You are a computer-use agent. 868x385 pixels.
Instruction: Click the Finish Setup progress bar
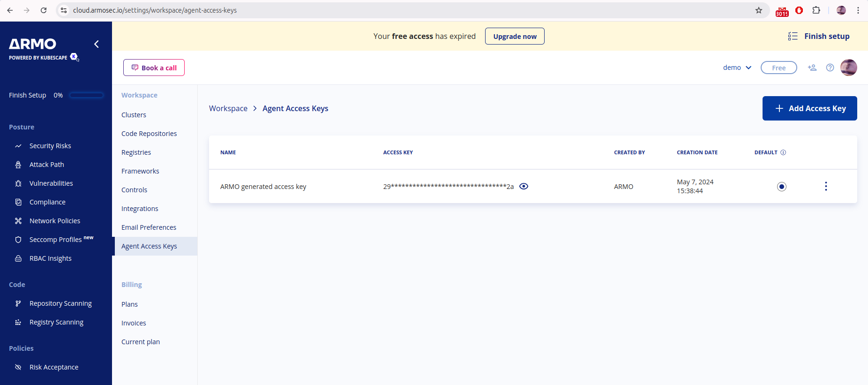coord(86,95)
